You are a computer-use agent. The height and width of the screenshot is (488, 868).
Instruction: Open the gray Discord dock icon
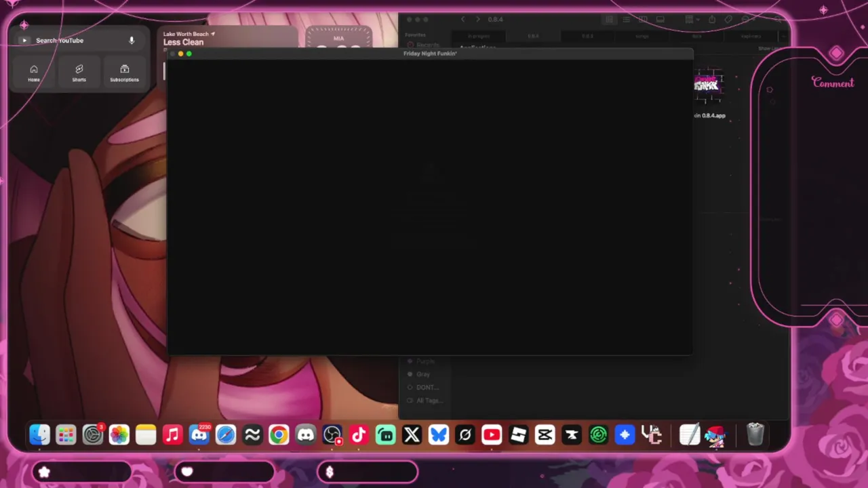click(x=306, y=434)
